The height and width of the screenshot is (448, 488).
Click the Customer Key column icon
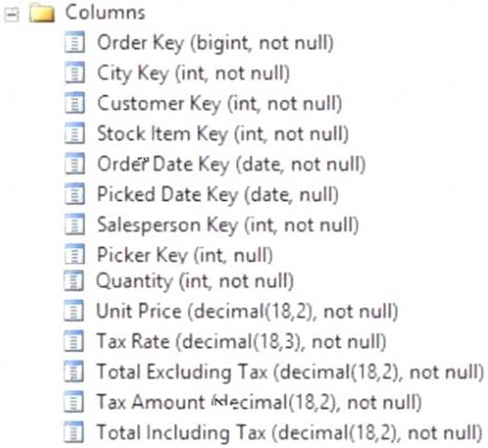74,103
